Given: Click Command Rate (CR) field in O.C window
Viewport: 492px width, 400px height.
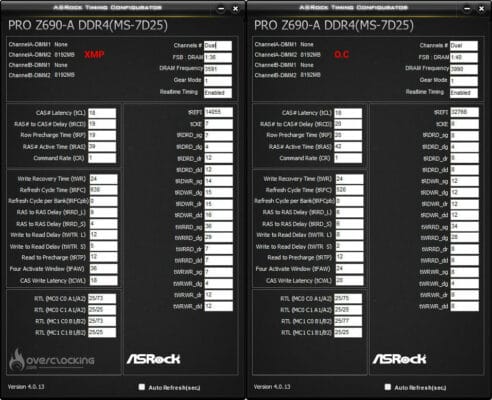Looking at the screenshot, I should tap(348, 158).
